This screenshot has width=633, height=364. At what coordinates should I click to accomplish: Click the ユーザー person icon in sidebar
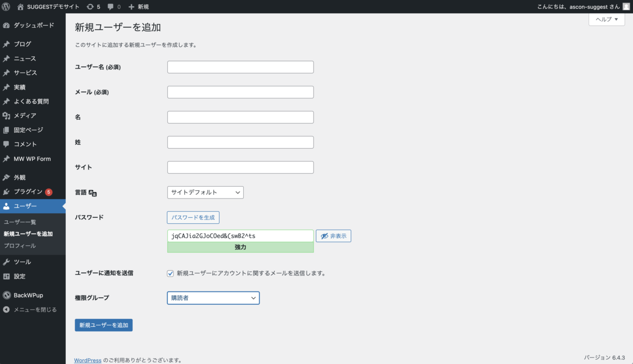tap(6, 206)
